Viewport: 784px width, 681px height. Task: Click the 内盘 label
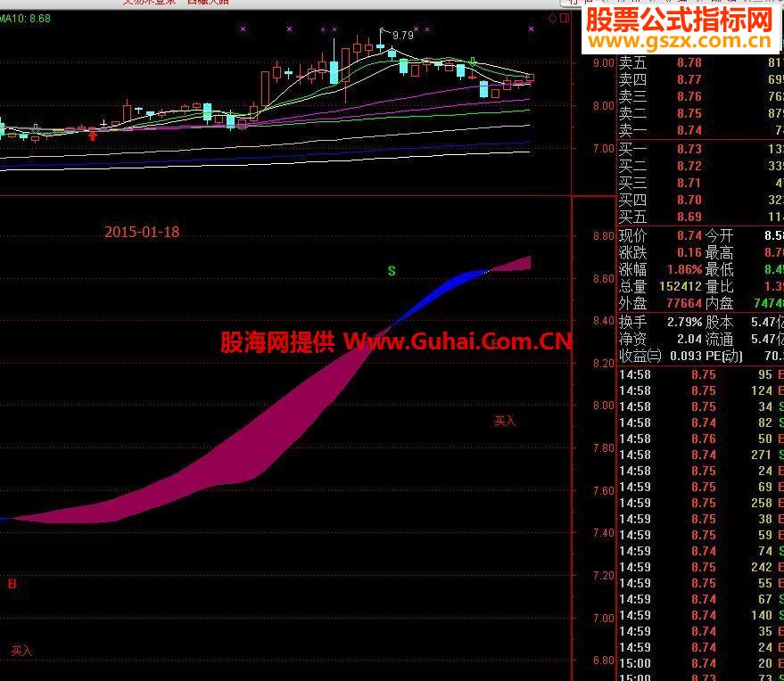[720, 303]
